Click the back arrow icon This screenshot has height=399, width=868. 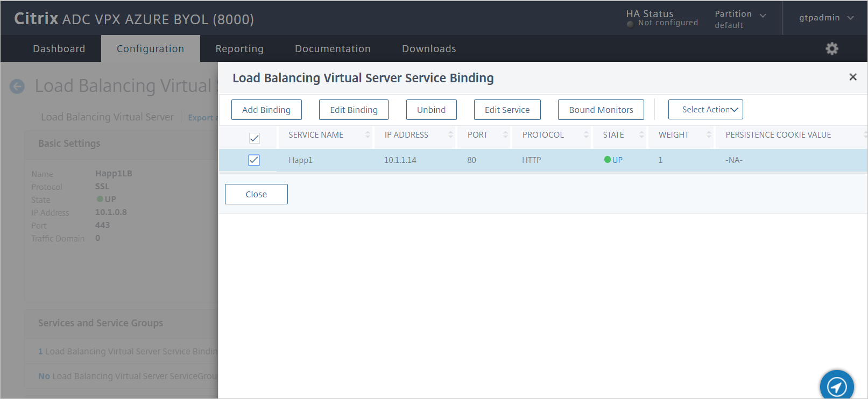point(17,86)
